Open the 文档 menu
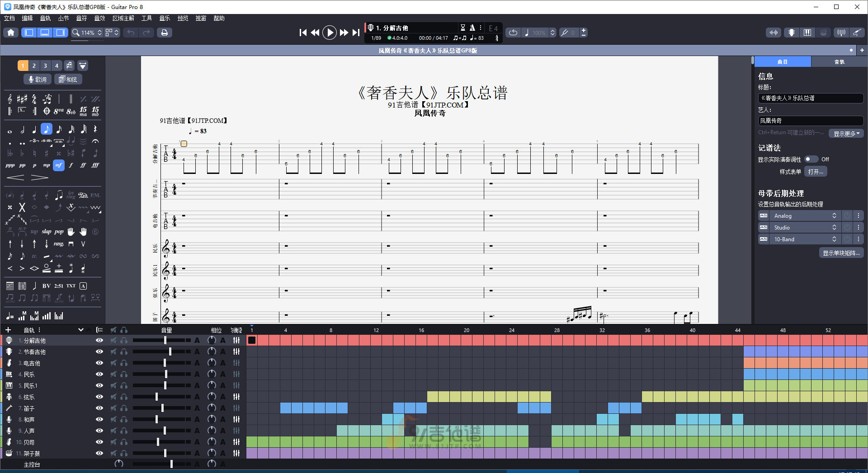 click(9, 18)
